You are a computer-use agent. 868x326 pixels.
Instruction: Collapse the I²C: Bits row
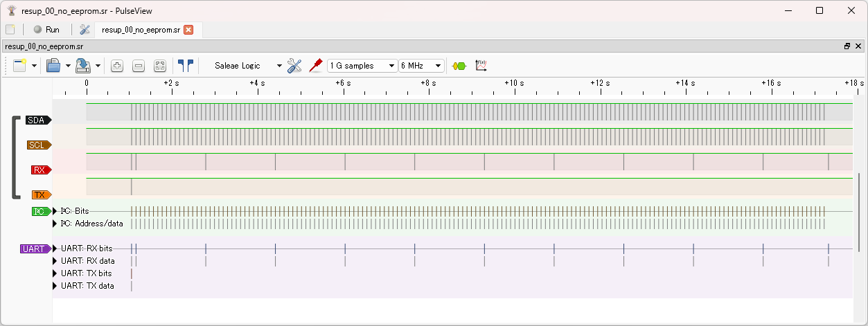(x=55, y=211)
